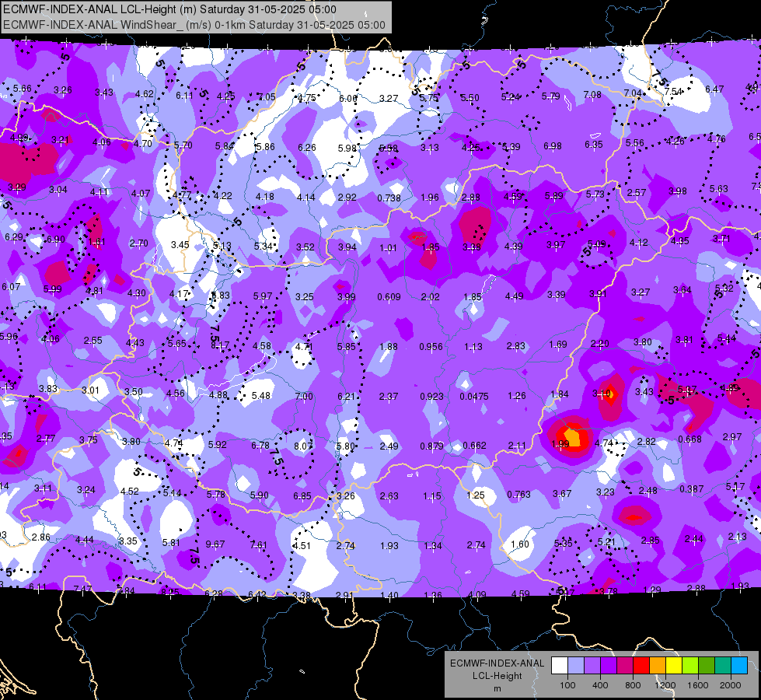Click the wind shear value 6.47
Image resolution: width=761 pixels, height=700 pixels.
point(714,89)
